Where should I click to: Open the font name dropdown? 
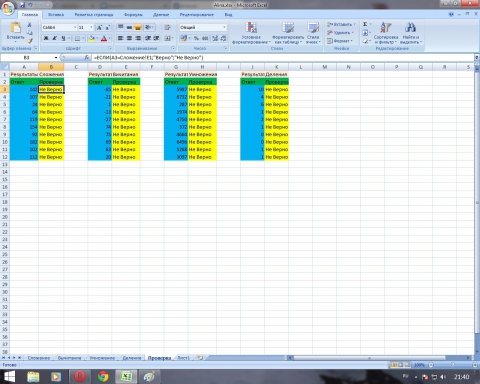click(75, 27)
